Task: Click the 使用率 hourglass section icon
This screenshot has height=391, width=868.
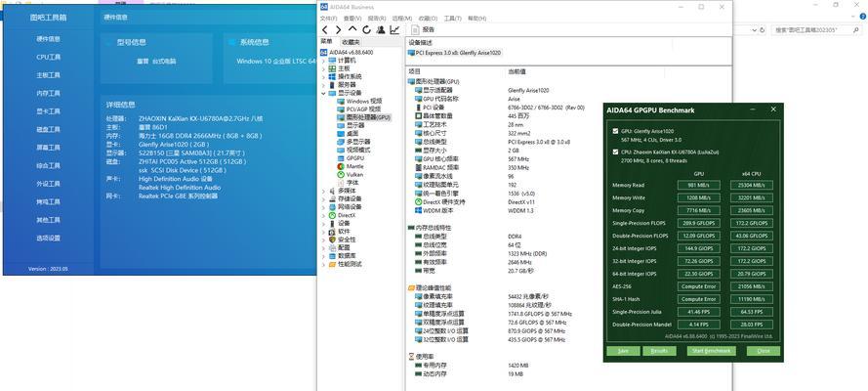Action: (x=411, y=357)
